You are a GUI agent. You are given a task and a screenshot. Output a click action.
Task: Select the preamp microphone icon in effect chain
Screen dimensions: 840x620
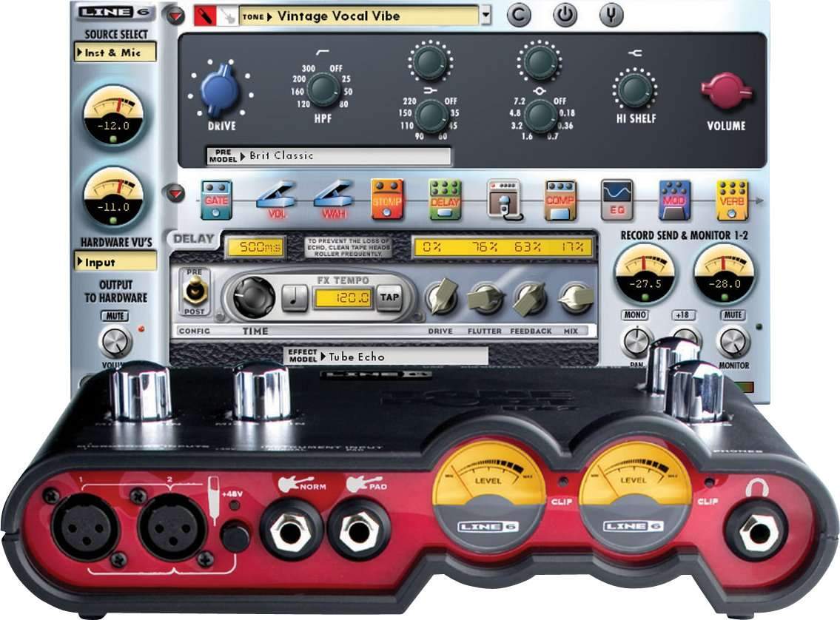503,201
